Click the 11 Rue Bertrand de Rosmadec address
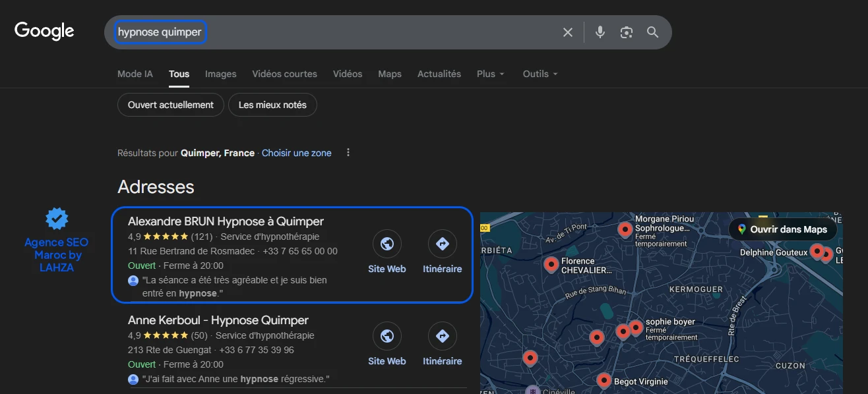The width and height of the screenshot is (868, 394). tap(191, 251)
